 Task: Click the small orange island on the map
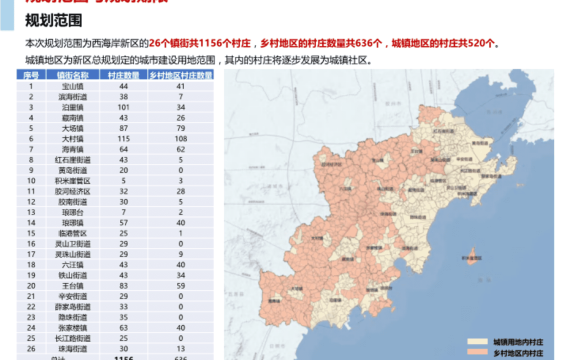473,257
